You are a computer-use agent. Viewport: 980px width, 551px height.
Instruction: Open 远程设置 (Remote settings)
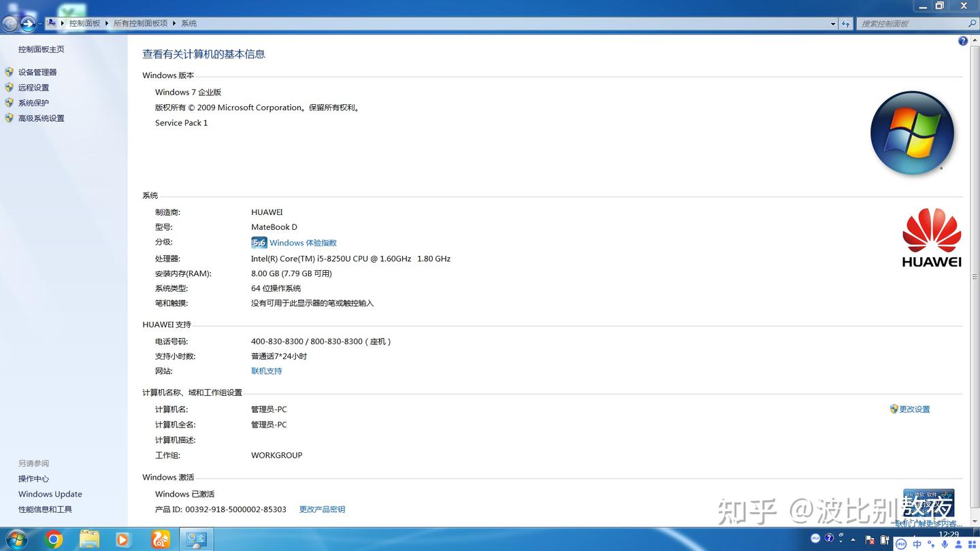click(x=33, y=87)
